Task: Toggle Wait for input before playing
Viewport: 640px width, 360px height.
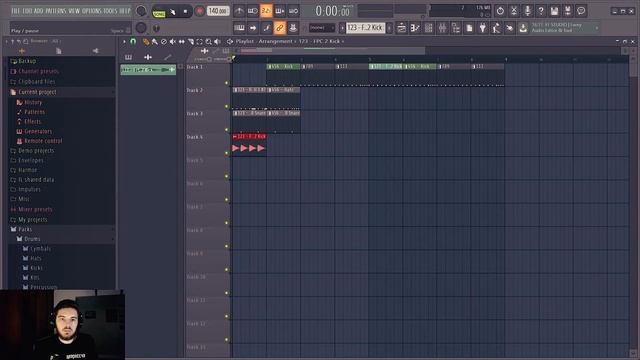Action: coord(253,11)
